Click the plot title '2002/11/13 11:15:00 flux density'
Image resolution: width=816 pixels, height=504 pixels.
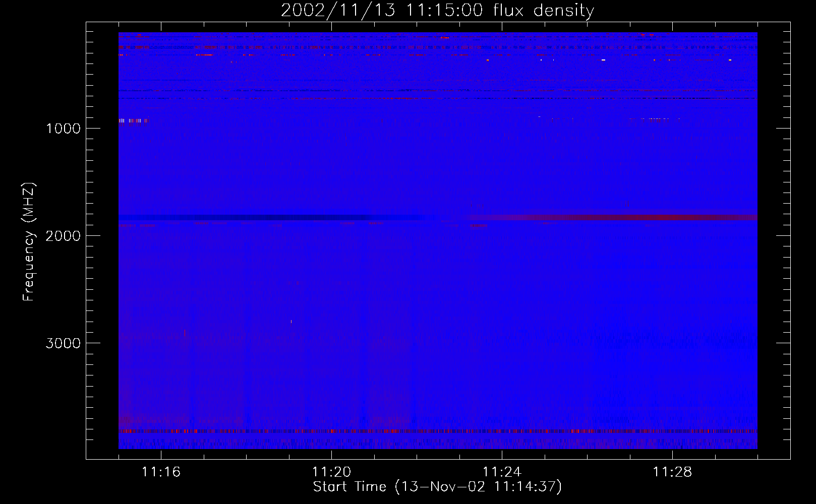coord(437,11)
